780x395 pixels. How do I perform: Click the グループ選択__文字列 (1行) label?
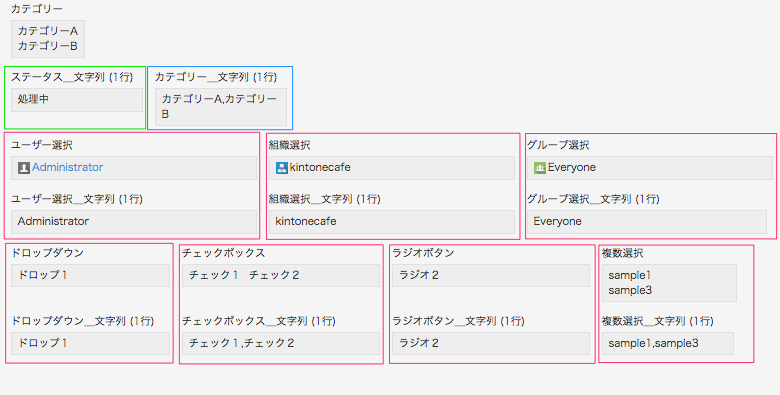click(x=593, y=199)
